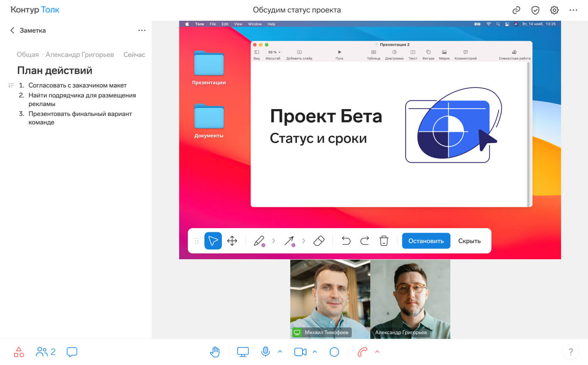Image resolution: width=588 pixels, height=365 pixels.
Task: Open the security shield settings
Action: [x=535, y=10]
